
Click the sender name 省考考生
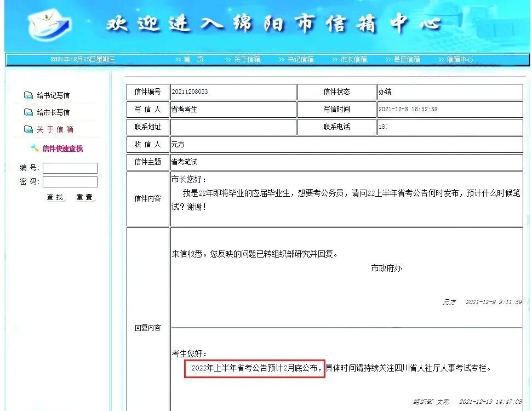pos(184,109)
